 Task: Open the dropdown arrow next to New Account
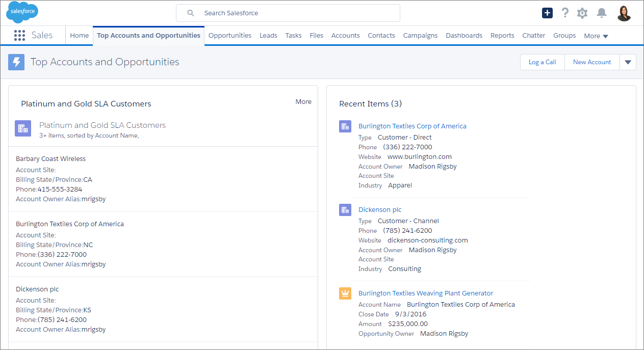[628, 62]
